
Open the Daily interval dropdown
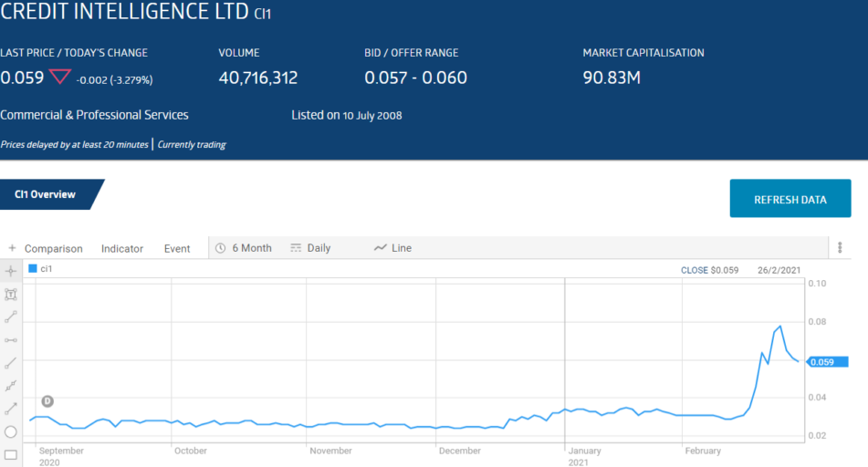click(319, 248)
